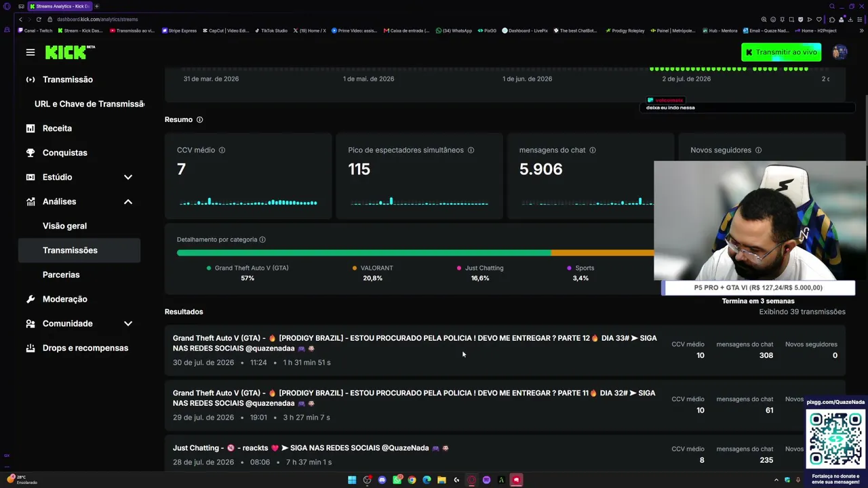This screenshot has width=868, height=488.
Task: Click the green GTA V category bar segment
Action: click(363, 253)
